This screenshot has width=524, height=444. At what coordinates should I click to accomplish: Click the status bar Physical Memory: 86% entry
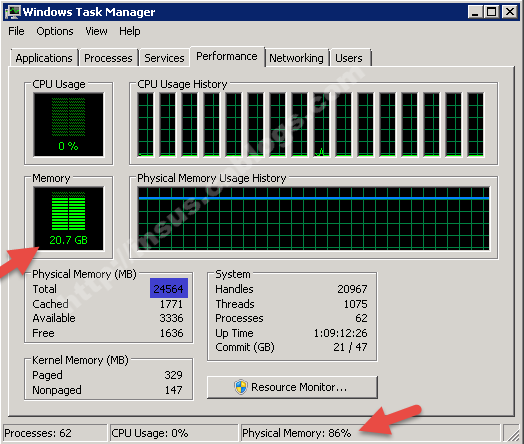(370, 433)
